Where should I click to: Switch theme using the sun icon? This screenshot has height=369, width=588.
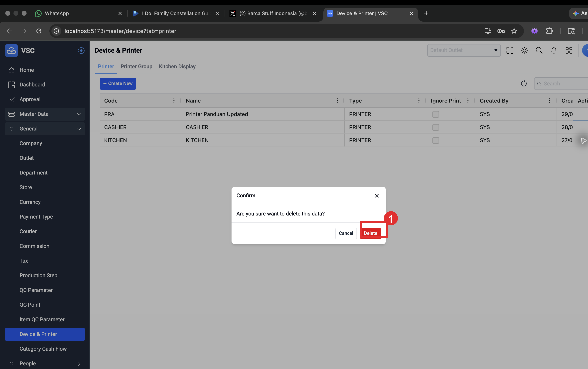pyautogui.click(x=524, y=51)
